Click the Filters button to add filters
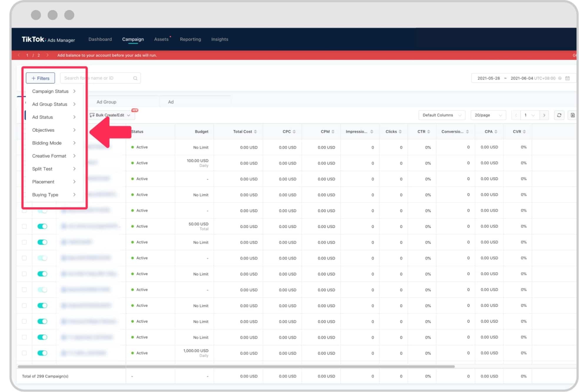This screenshot has height=392, width=588. pos(40,78)
